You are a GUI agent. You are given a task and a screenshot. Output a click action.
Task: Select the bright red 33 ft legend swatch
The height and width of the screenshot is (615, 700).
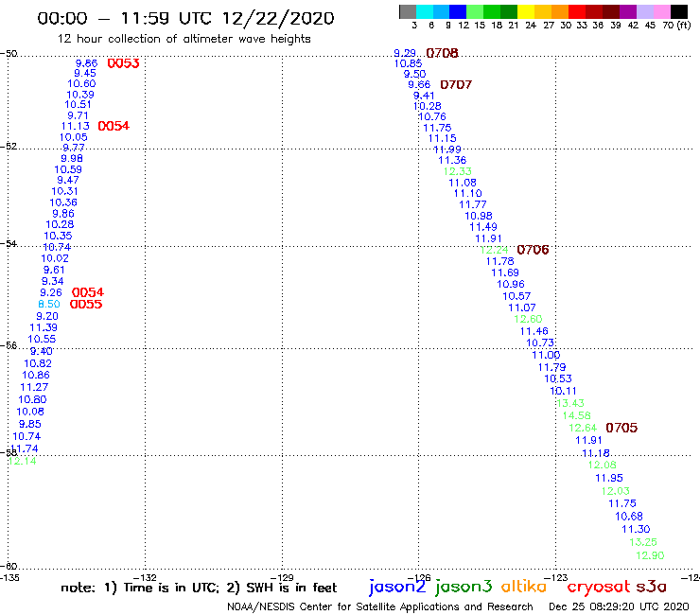(x=576, y=11)
